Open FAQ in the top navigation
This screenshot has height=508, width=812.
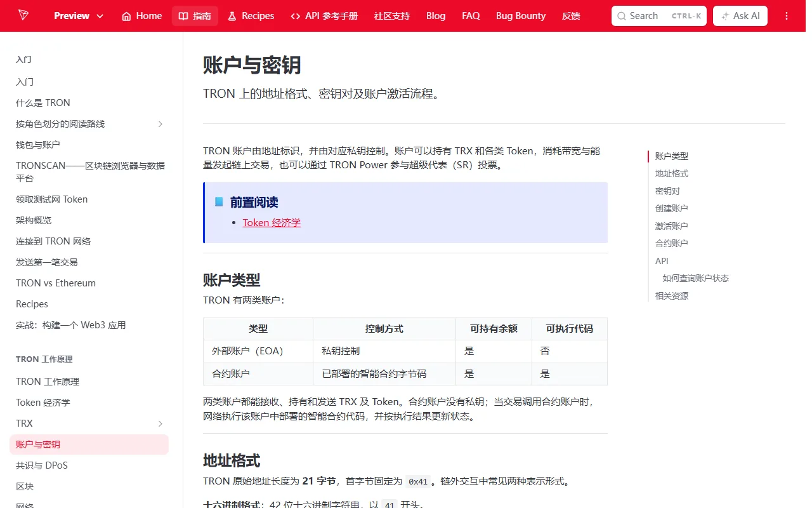coord(471,16)
